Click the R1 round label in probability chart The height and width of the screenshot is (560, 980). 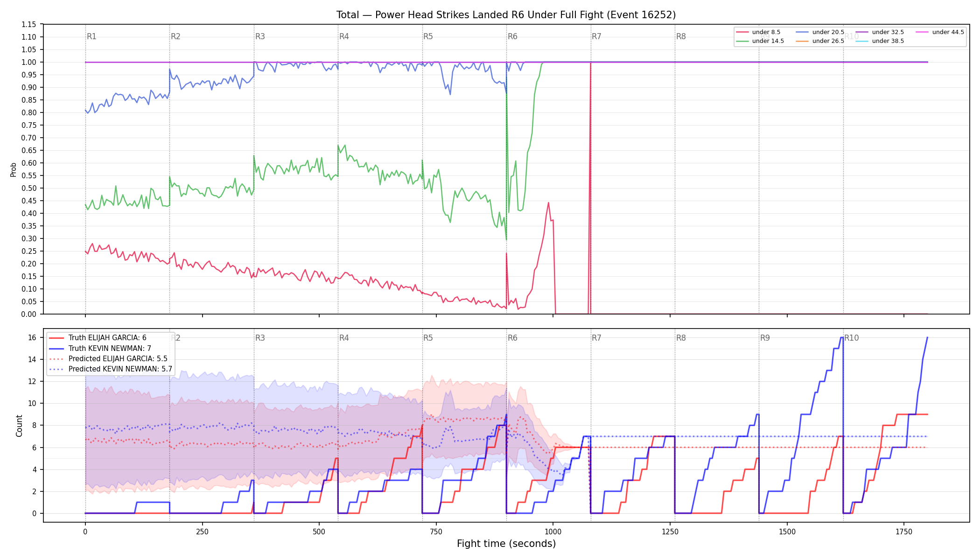click(x=91, y=36)
